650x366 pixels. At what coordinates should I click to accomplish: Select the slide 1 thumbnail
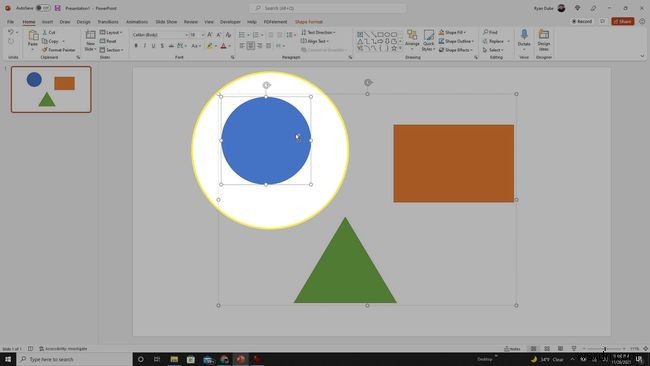pos(51,89)
